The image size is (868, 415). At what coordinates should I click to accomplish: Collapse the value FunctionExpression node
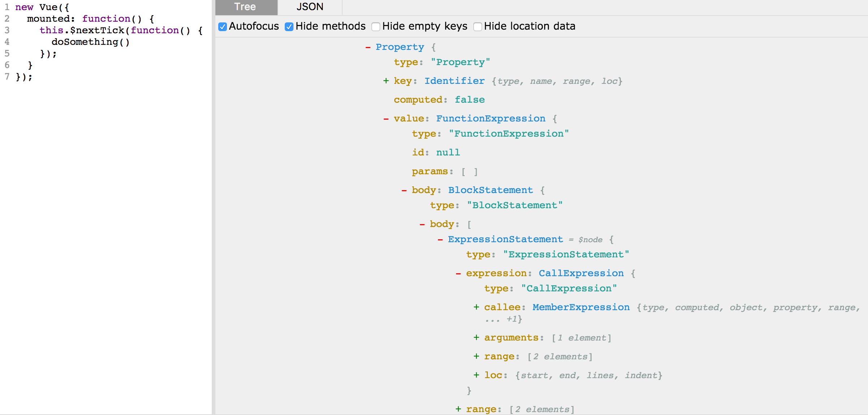(x=386, y=118)
